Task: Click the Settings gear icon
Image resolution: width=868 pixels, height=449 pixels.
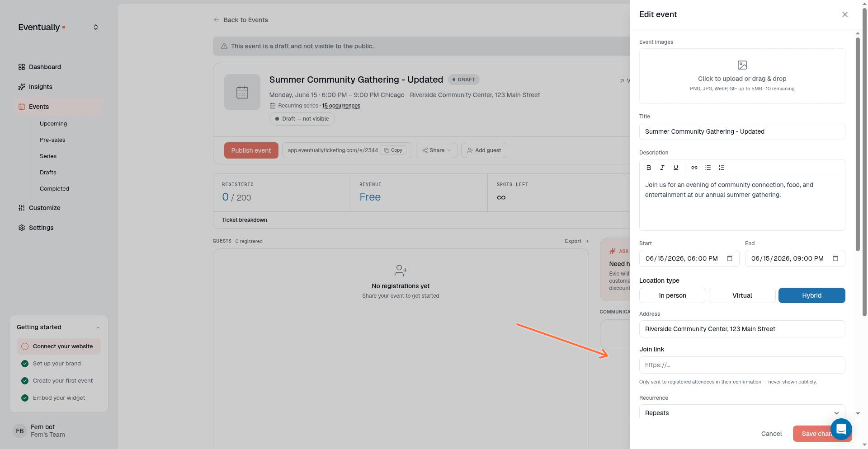Action: [22, 228]
